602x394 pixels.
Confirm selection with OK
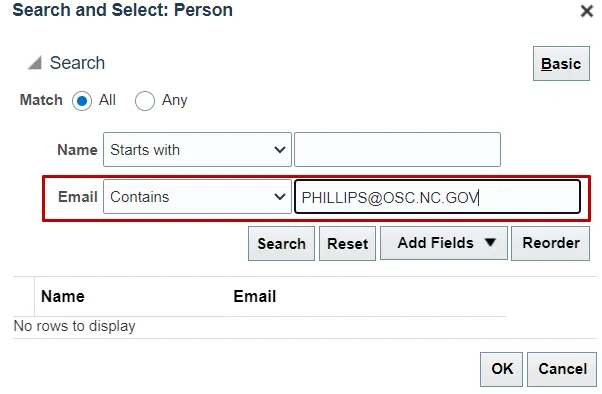point(501,369)
